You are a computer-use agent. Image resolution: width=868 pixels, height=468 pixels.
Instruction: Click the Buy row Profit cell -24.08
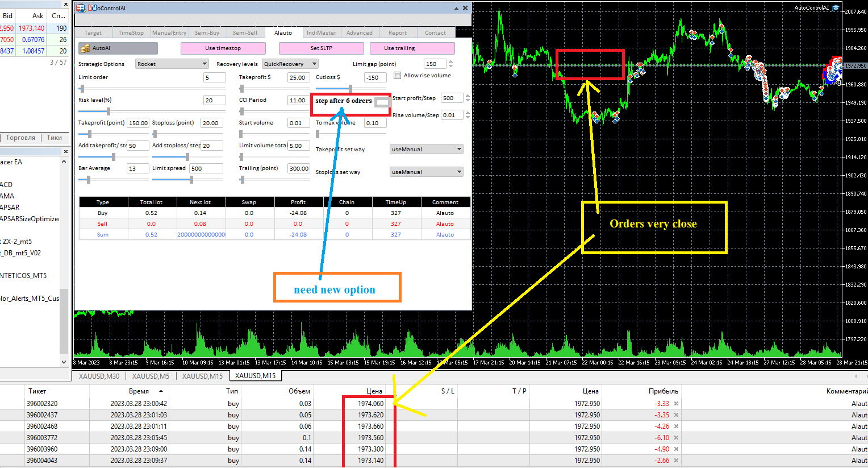[x=298, y=213]
